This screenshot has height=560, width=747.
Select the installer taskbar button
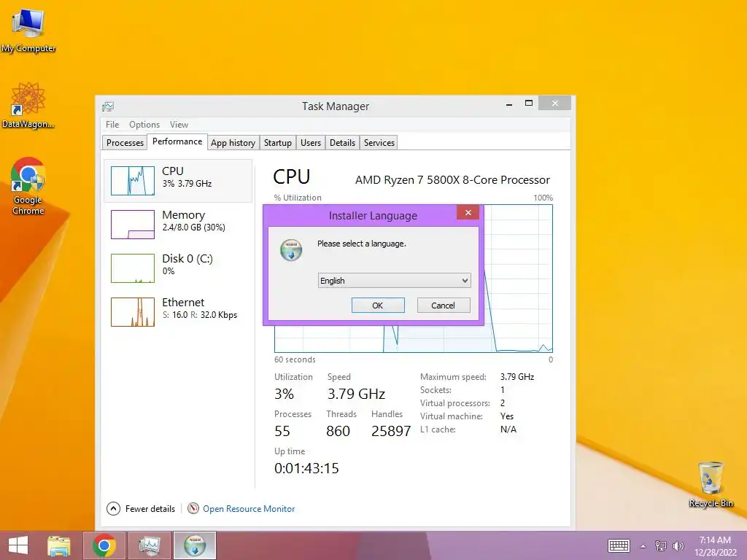click(x=195, y=545)
